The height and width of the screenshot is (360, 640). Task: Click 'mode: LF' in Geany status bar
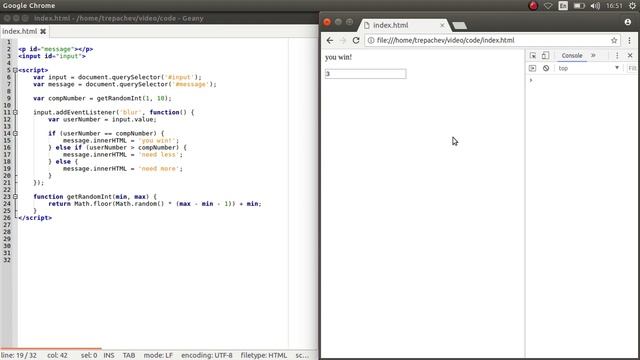click(158, 356)
